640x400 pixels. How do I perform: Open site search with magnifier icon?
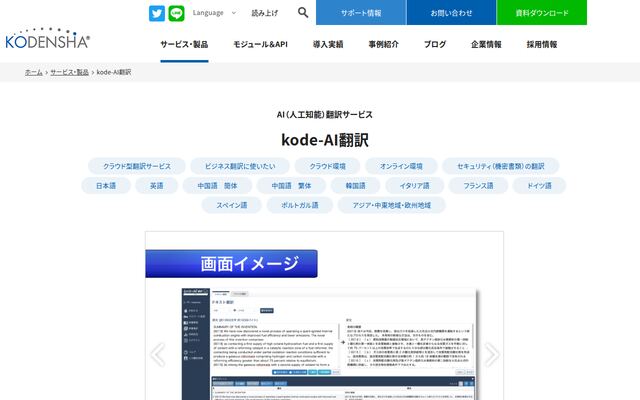click(303, 13)
